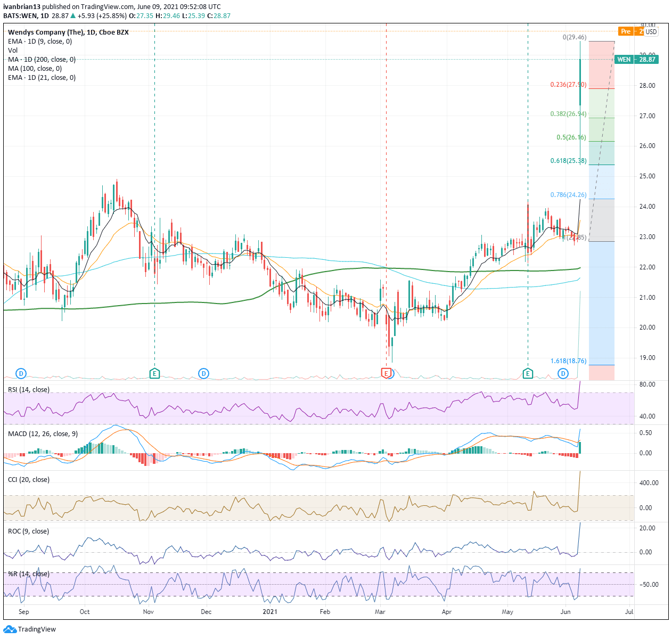Select the MA 200 indicator legend
The image size is (672, 639).
tap(42, 60)
